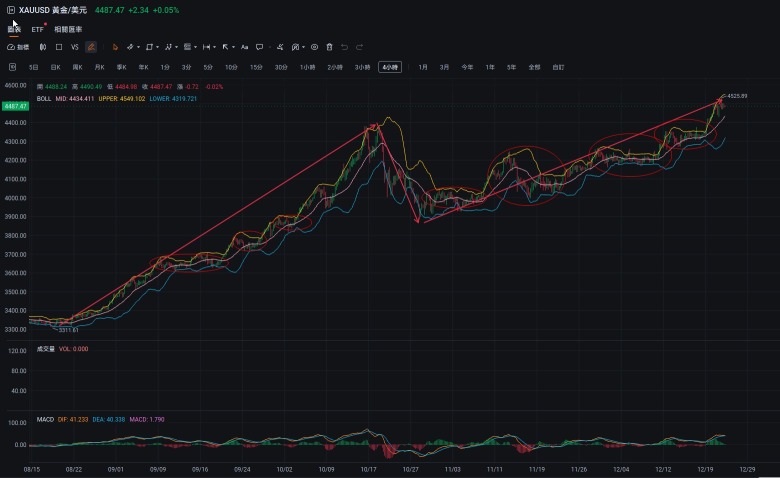
Task: Toggle the square frame icon beside VS
Action: tap(59, 47)
